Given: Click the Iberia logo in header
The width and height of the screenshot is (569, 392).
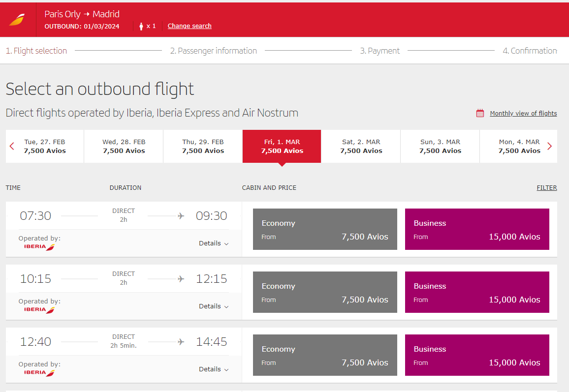Looking at the screenshot, I should point(17,20).
